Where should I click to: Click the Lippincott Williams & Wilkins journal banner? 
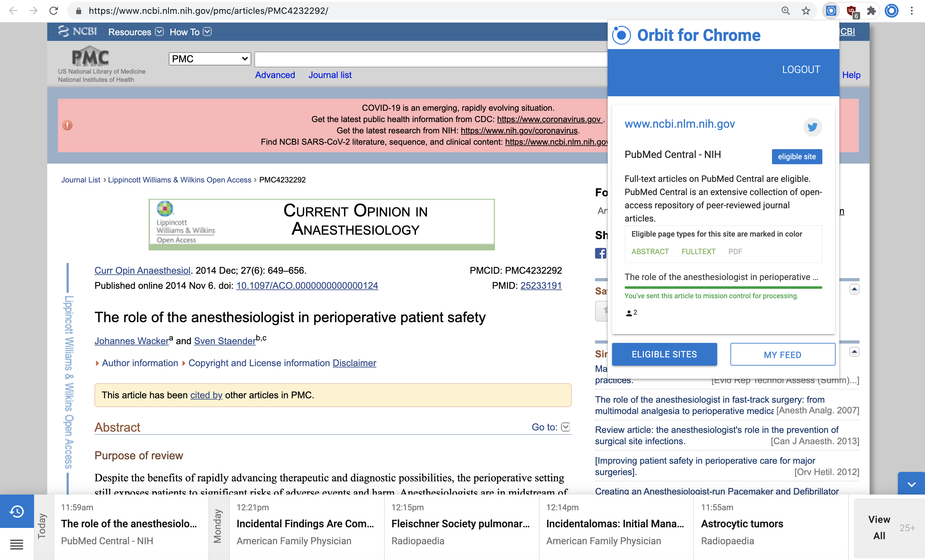click(x=322, y=224)
